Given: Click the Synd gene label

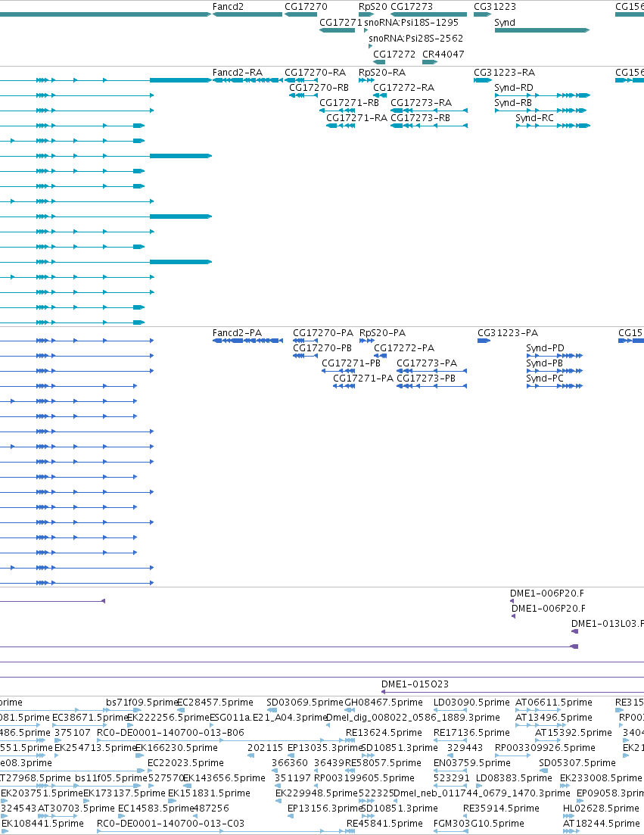Looking at the screenshot, I should coord(505,23).
